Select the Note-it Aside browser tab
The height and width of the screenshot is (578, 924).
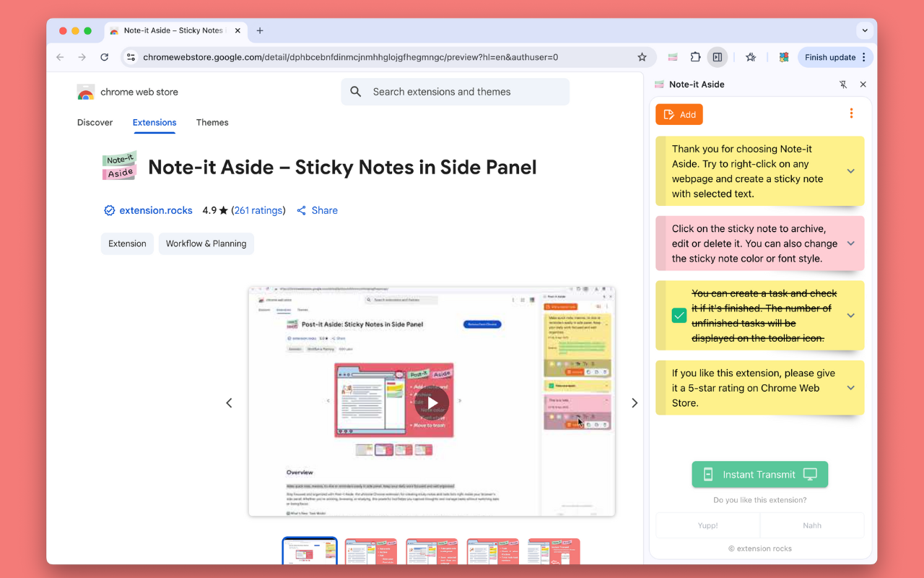(174, 30)
